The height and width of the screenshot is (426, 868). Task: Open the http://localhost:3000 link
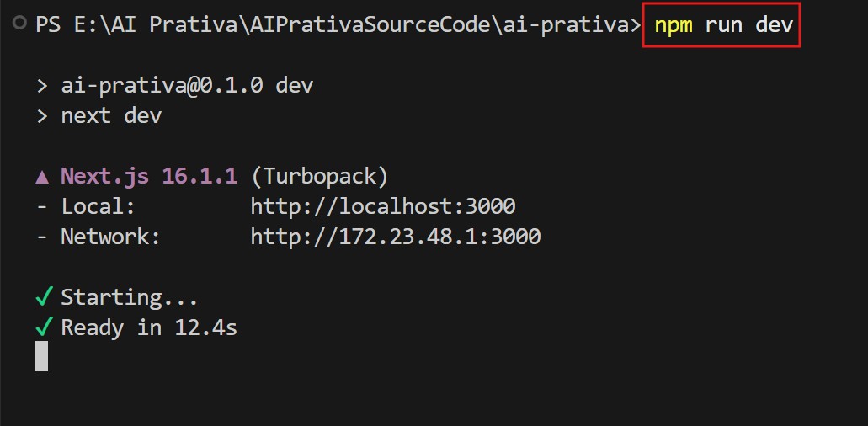tap(383, 207)
